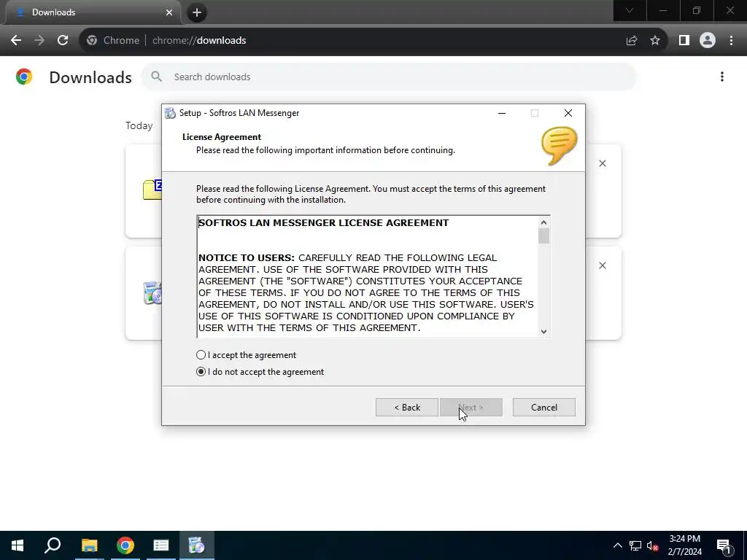Minimize the Softros setup window
This screenshot has height=560, width=747.
pos(502,113)
